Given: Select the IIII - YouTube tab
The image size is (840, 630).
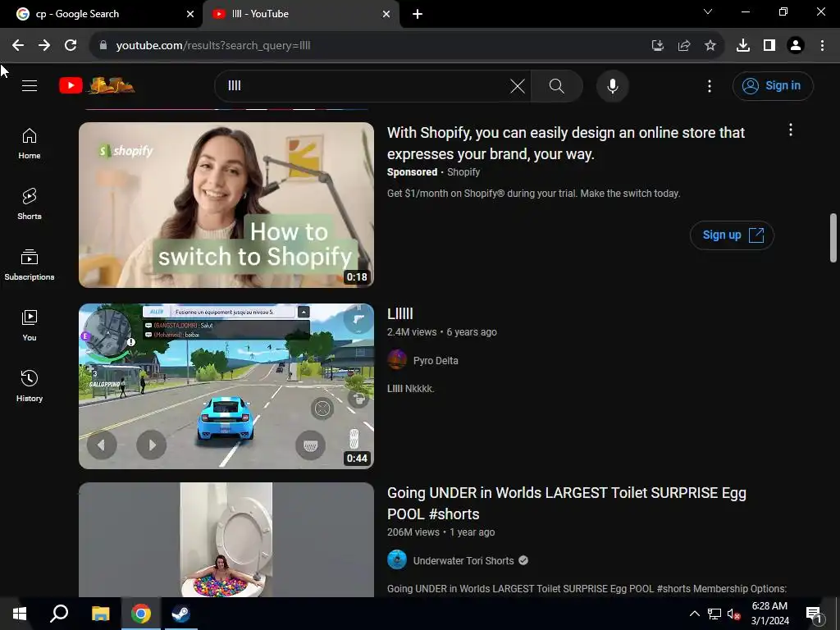Looking at the screenshot, I should [x=300, y=14].
